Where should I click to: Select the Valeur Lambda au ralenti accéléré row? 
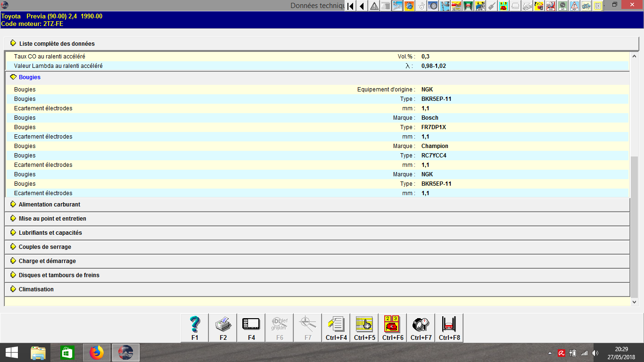318,66
